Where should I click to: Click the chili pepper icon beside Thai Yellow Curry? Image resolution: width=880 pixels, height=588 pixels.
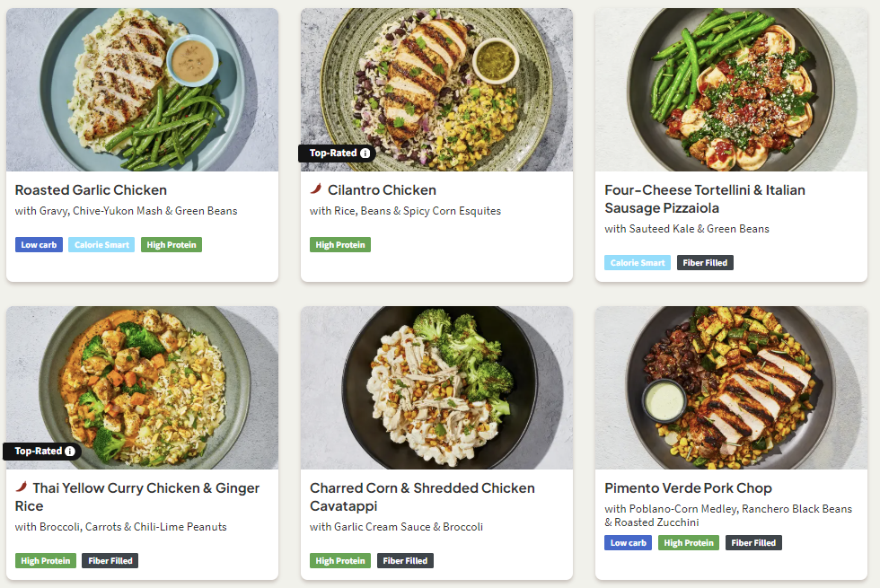(22, 487)
